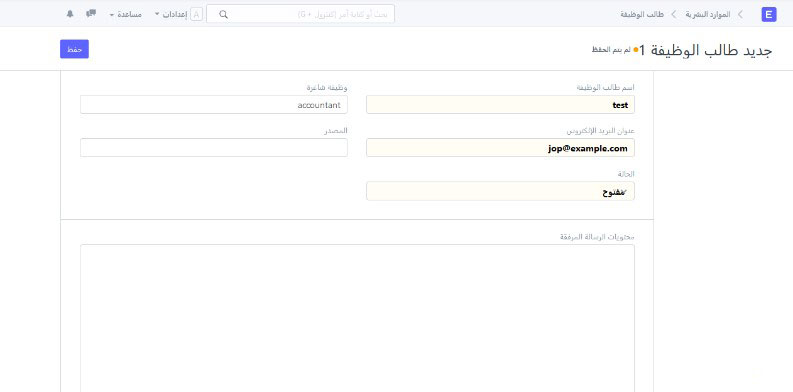
Task: Click the وظيفة شاغرة label
Action: (327, 88)
